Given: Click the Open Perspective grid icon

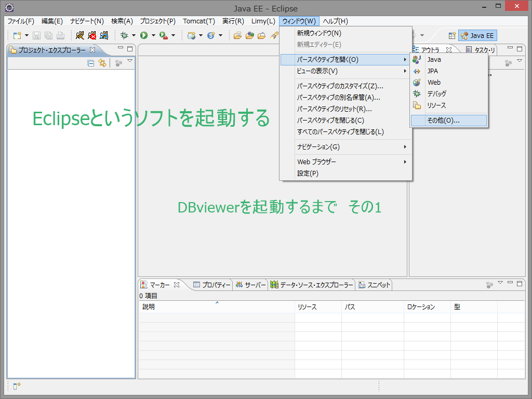Looking at the screenshot, I should (452, 35).
